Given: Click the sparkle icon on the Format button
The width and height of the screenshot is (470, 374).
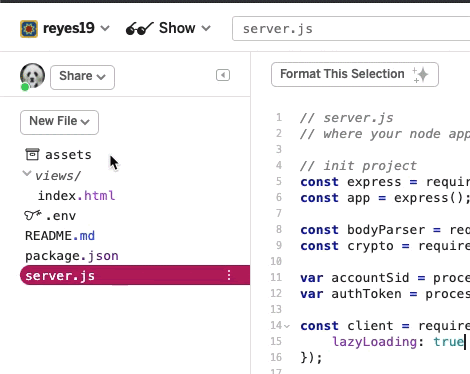Looking at the screenshot, I should click(x=420, y=74).
